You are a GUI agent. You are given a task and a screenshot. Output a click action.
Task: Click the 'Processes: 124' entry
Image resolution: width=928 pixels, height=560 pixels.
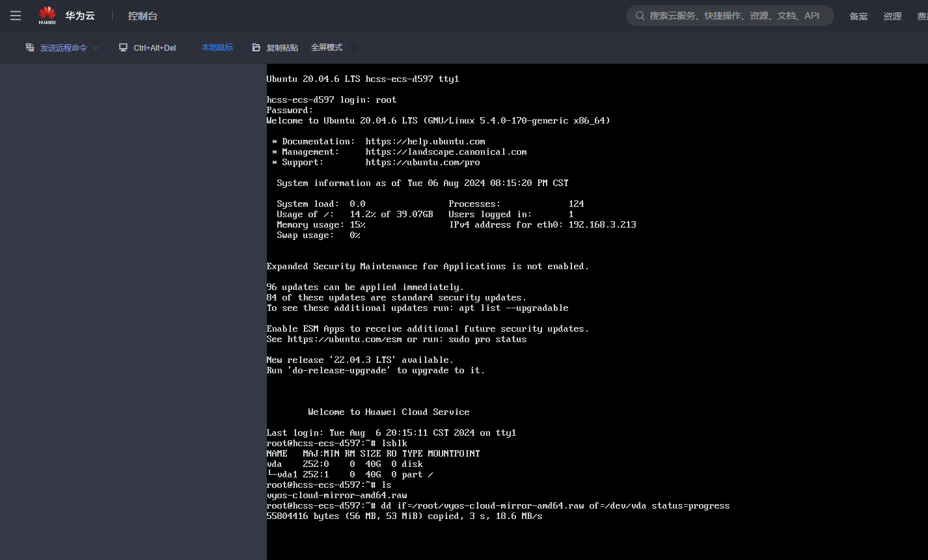point(516,204)
